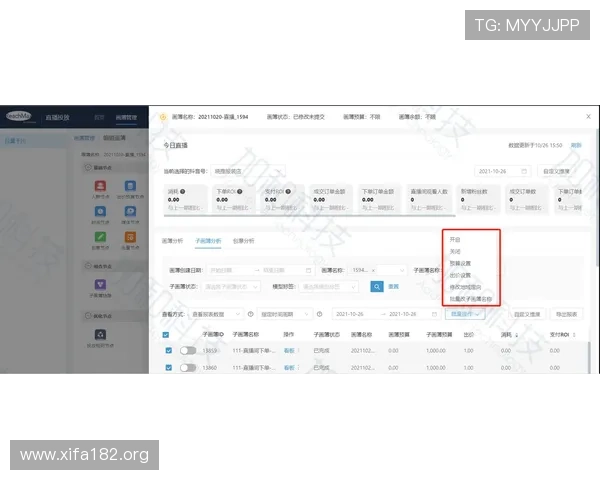Turn on the switch for sub-plan 13859
This screenshot has height=480, width=600.
pos(188,351)
